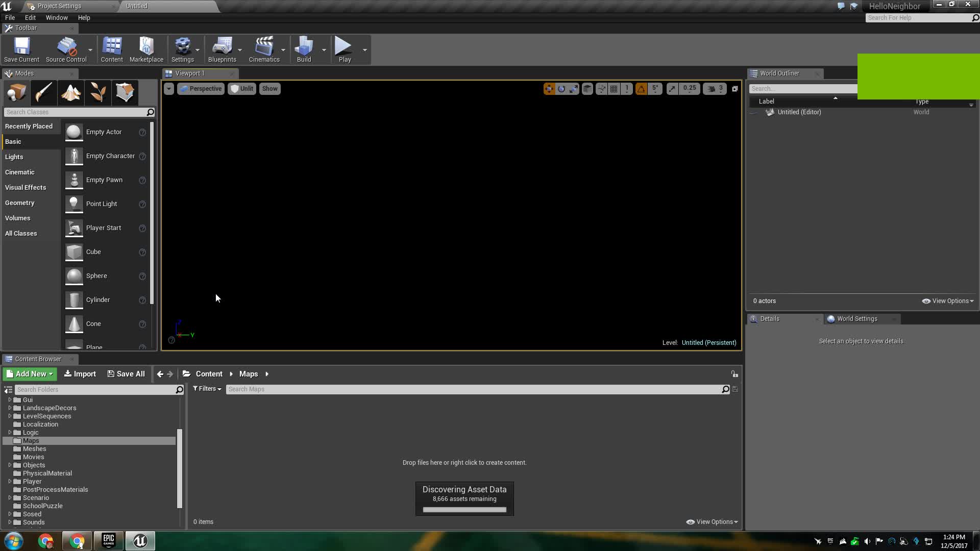Switch to the World Settings tab
This screenshot has height=551, width=980.
tap(857, 318)
